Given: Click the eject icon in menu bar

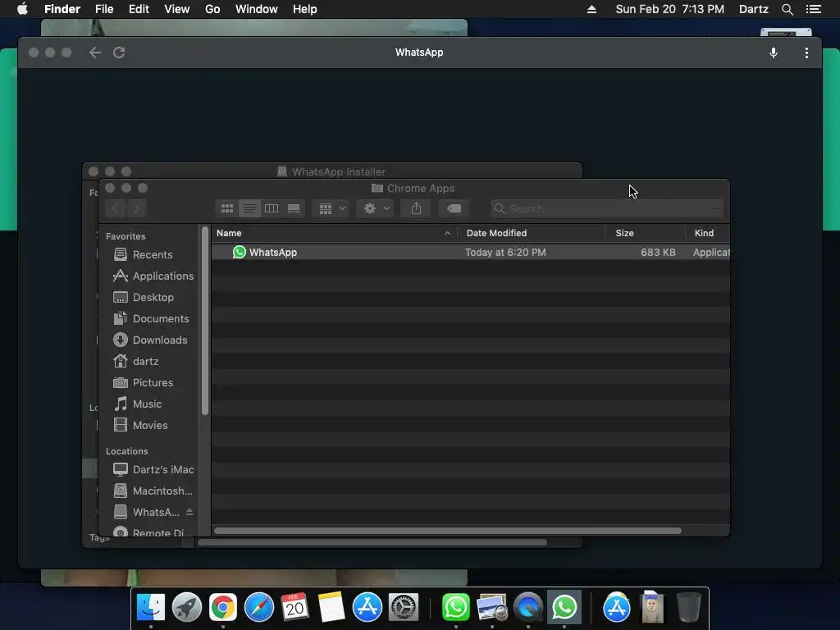Looking at the screenshot, I should tap(591, 9).
